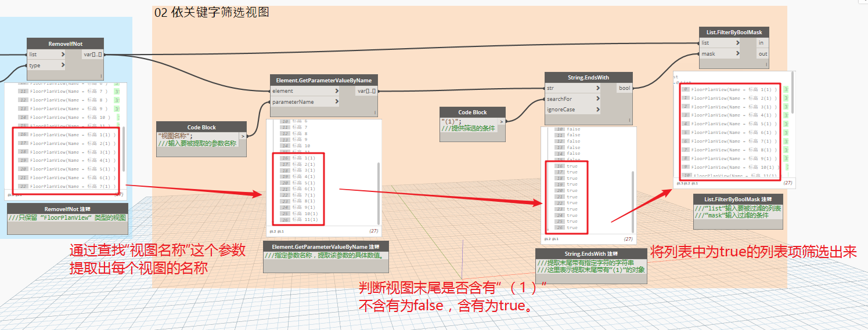Open chevron beside FilterByBoolMask 'list' port
Screen dimensions: 868x330
737,43
